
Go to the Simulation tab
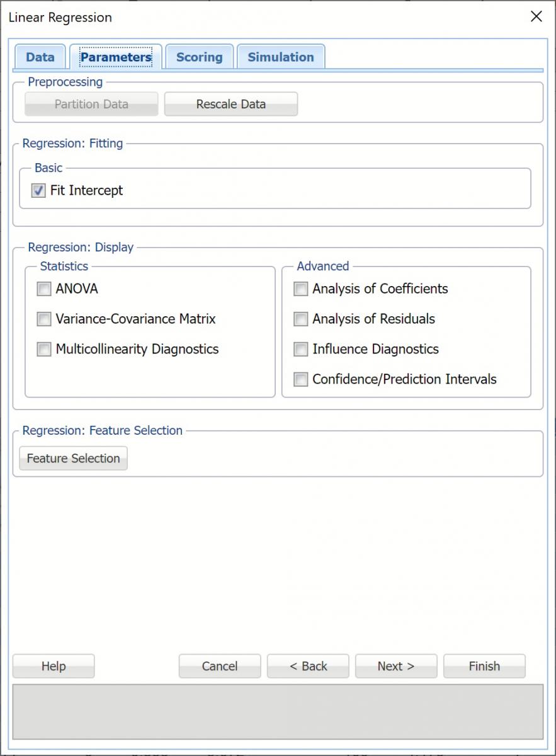[x=280, y=57]
